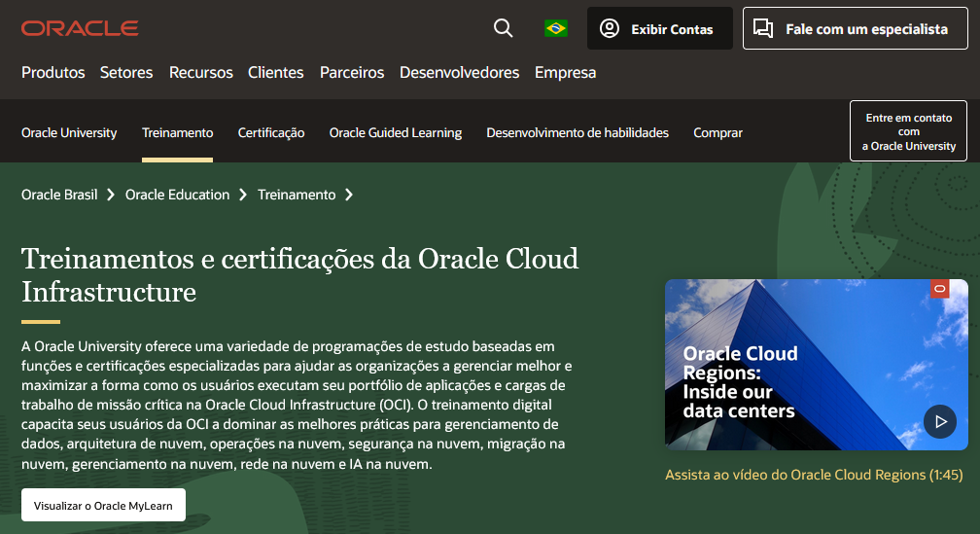Go to Oracle University tab

(x=69, y=133)
